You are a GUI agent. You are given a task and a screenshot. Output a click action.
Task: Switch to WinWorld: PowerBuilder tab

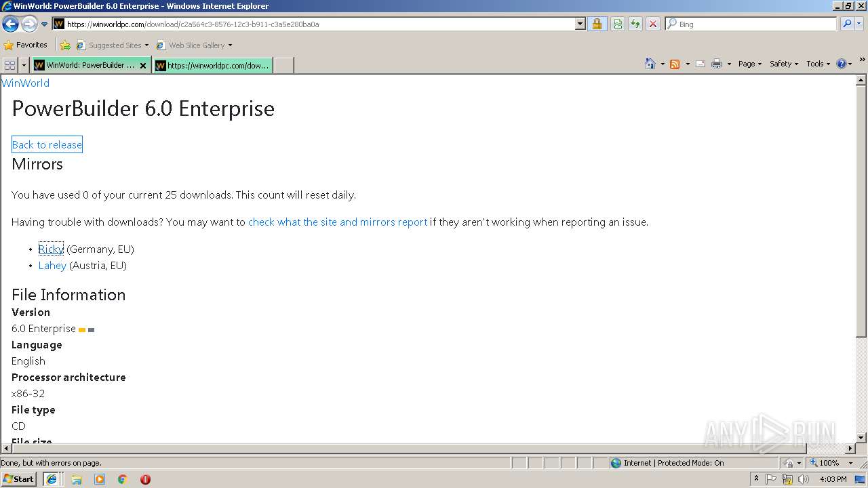(85, 65)
